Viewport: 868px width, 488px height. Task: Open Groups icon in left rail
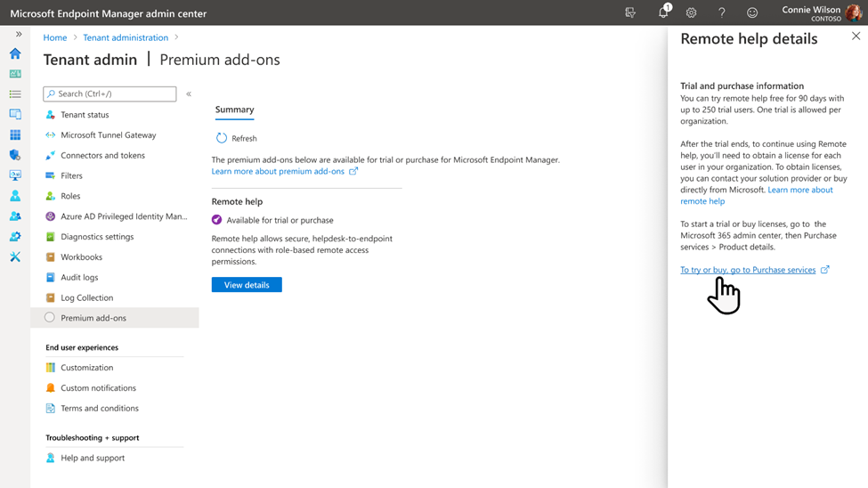(x=15, y=216)
